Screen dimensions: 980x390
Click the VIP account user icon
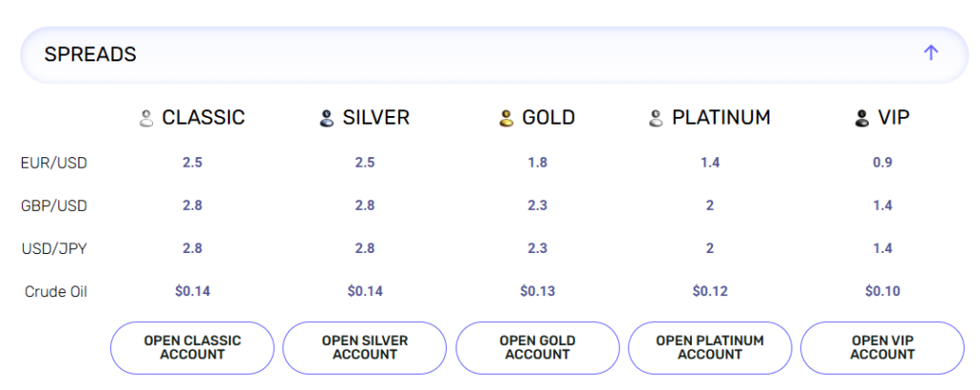point(861,119)
